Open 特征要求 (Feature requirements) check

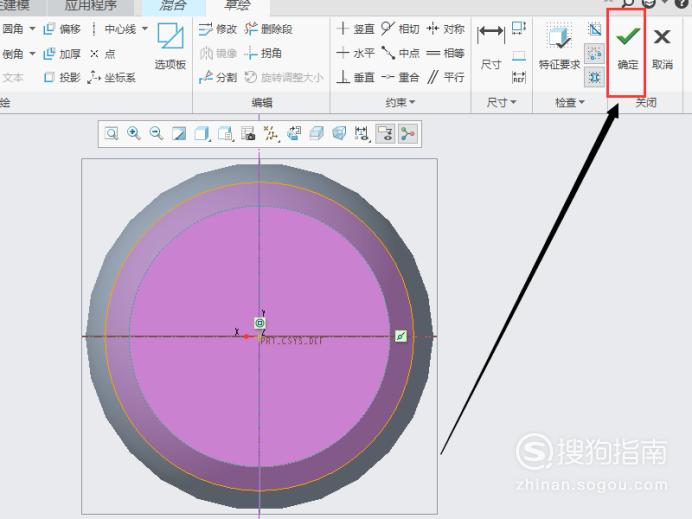559,47
